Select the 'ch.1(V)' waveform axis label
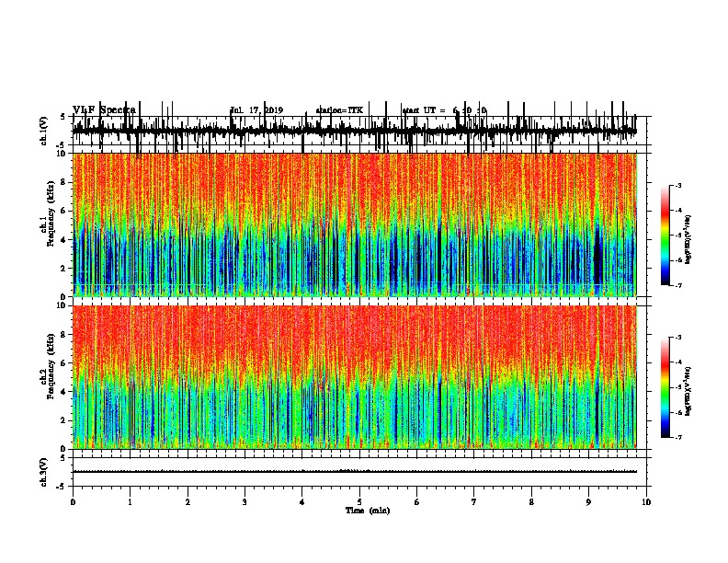The height and width of the screenshot is (563, 728). 43,131
